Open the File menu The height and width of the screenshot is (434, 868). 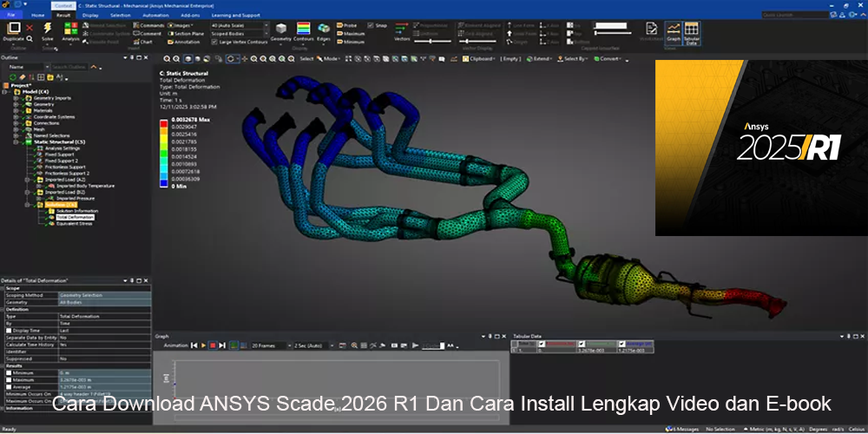click(11, 15)
